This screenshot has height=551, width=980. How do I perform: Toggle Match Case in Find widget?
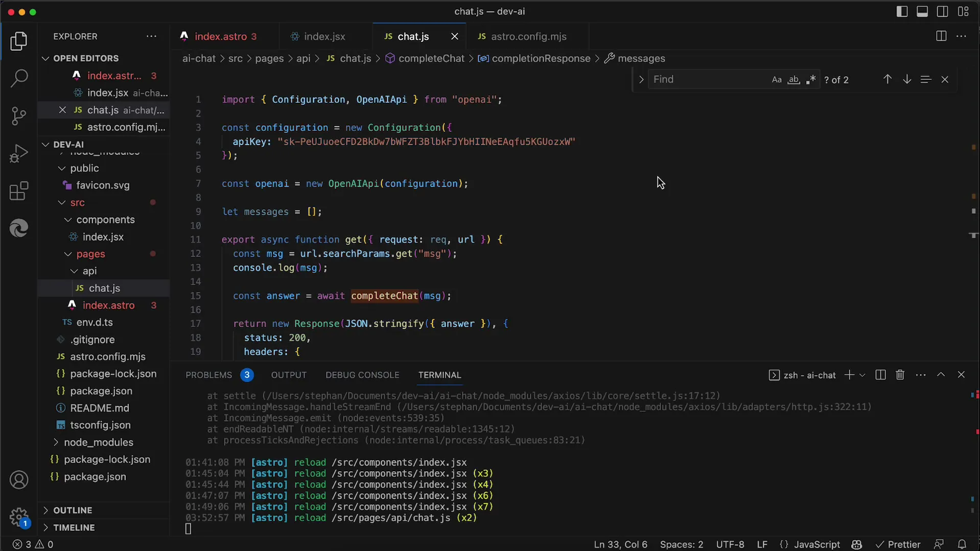(x=777, y=80)
